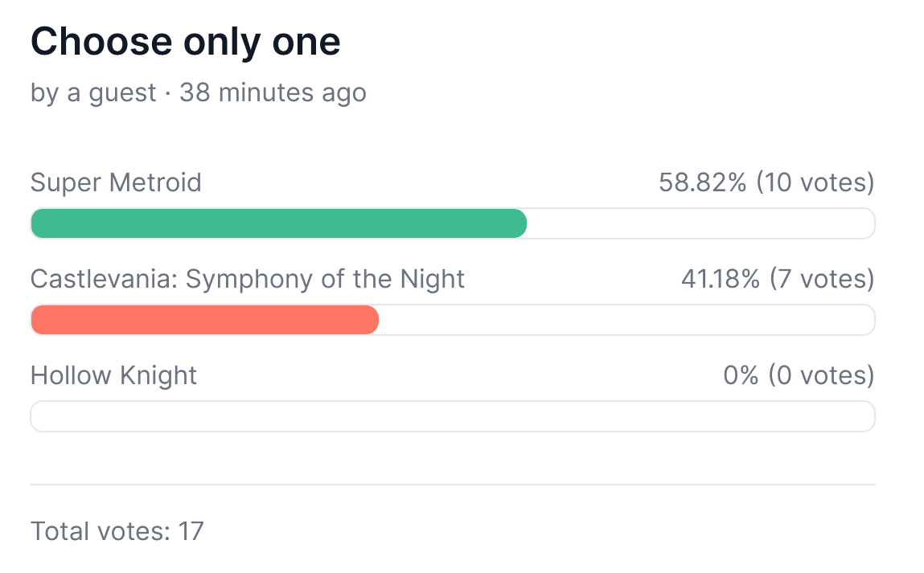Click the divider line above total votes
924x573 pixels.
[x=452, y=485]
